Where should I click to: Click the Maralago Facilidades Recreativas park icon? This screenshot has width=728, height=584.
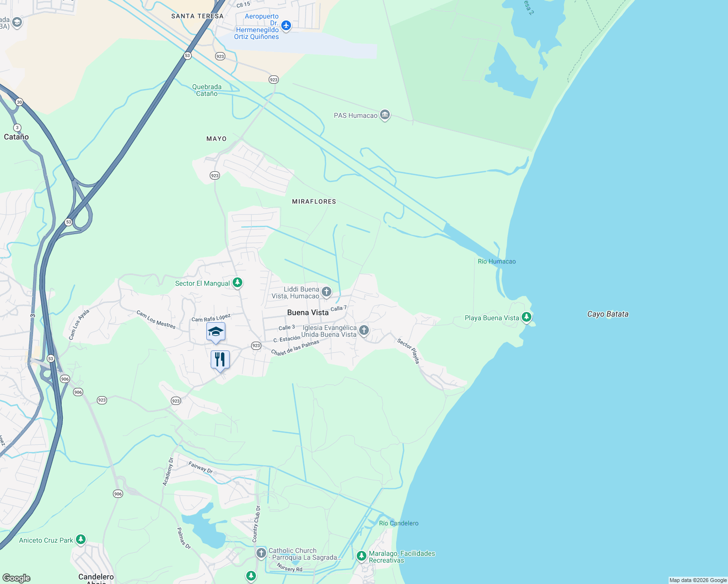361,556
